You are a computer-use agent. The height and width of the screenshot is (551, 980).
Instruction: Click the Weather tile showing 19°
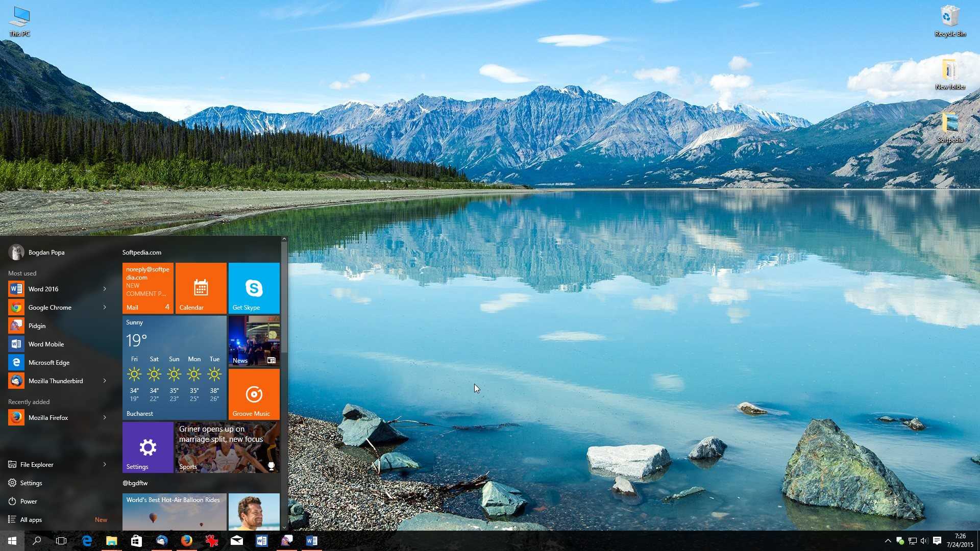(174, 367)
